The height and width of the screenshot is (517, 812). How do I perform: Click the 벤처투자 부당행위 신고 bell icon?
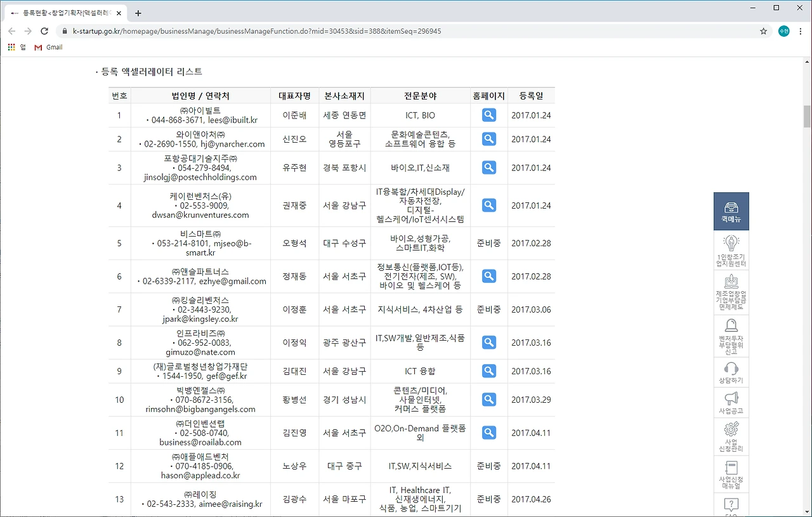tap(731, 331)
